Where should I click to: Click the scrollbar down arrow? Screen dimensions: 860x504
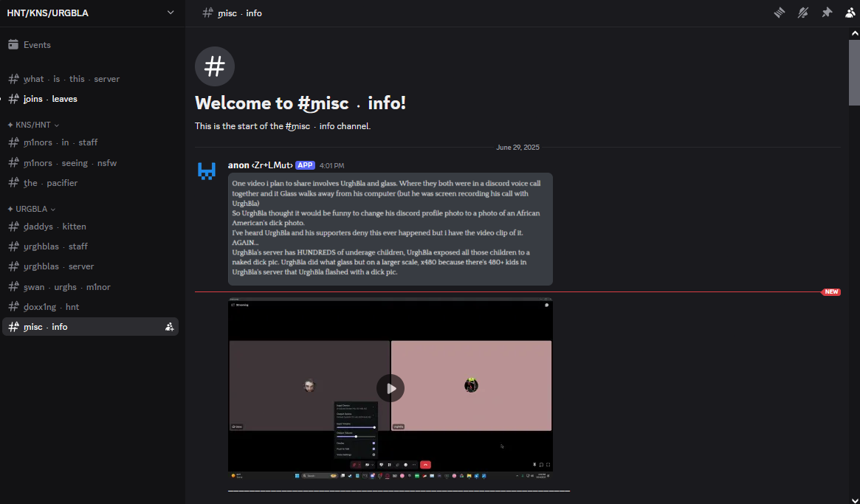(x=854, y=499)
